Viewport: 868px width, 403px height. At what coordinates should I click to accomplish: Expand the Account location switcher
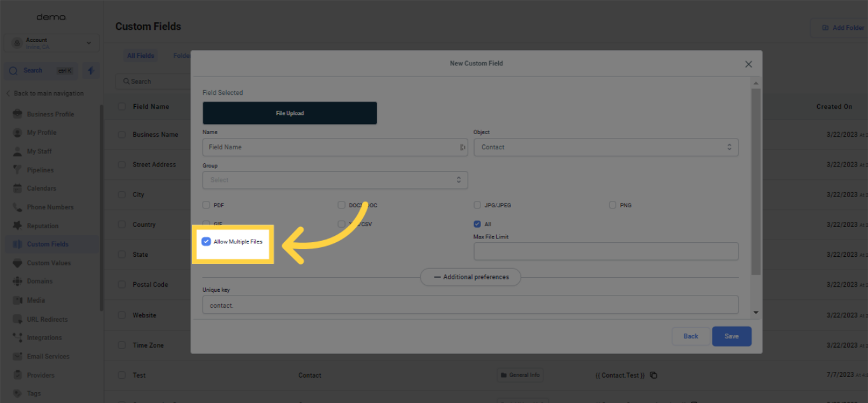[x=52, y=43]
